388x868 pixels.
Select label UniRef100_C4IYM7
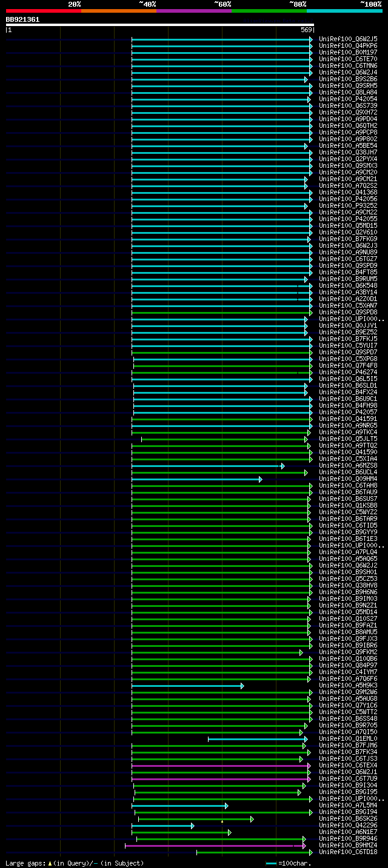pos(348,672)
